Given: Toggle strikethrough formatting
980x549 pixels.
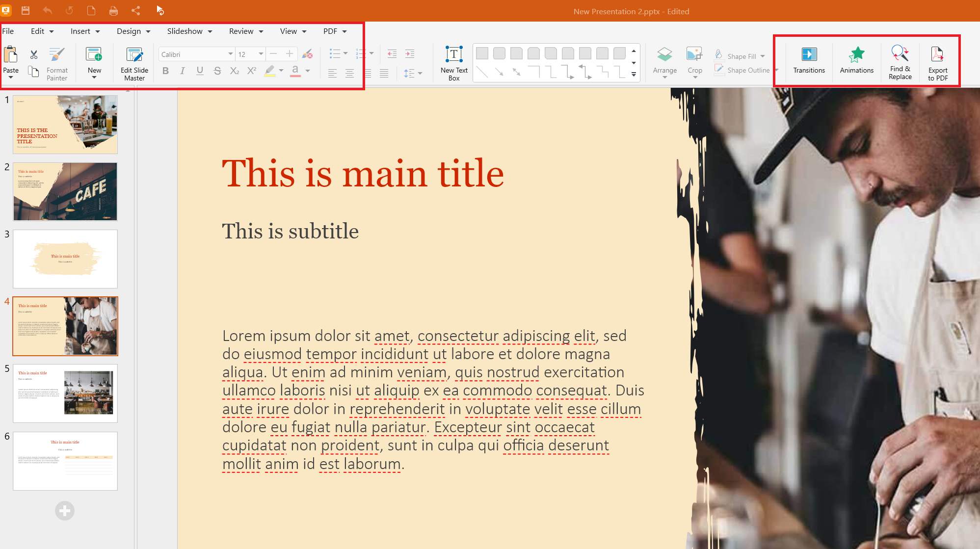Looking at the screenshot, I should click(217, 71).
